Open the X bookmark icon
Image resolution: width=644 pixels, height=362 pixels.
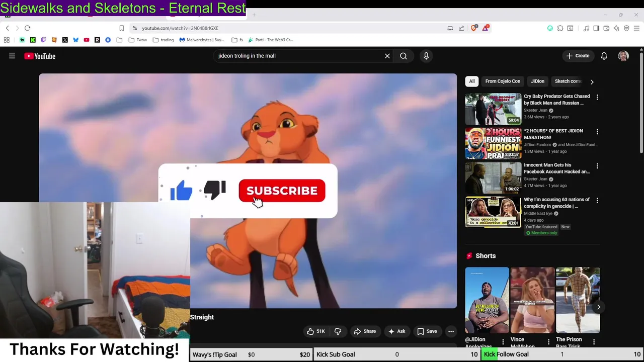[65, 40]
